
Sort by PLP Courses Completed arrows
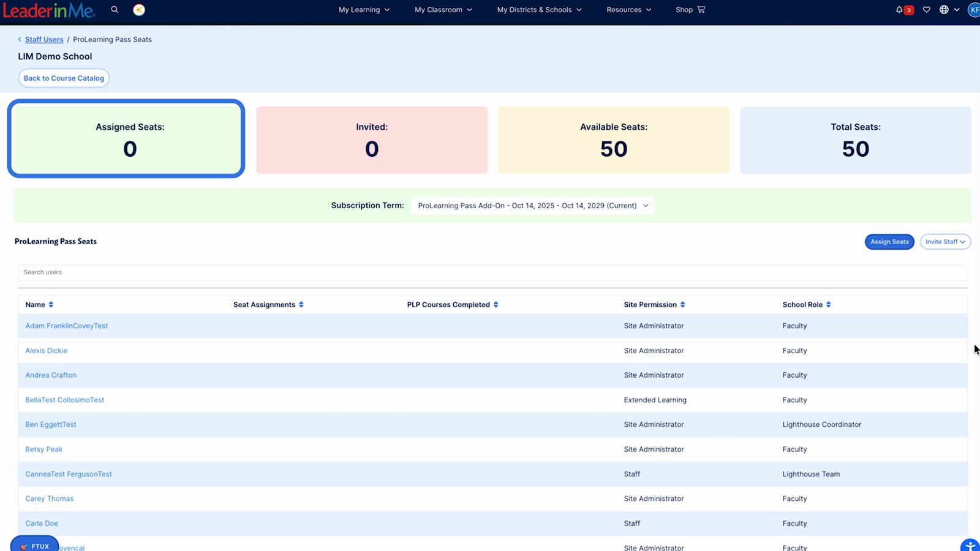(496, 304)
